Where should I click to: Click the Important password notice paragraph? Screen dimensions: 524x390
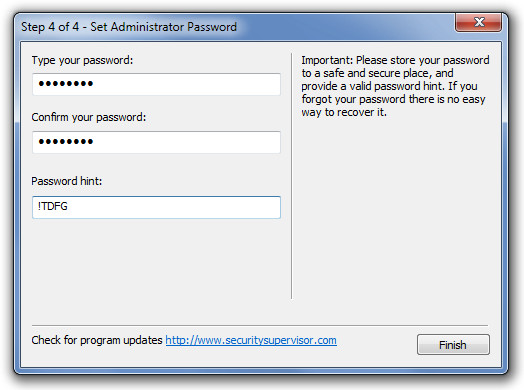pyautogui.click(x=395, y=86)
